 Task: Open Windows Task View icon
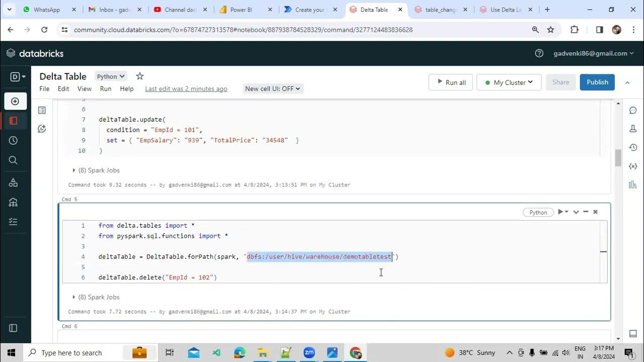170,352
